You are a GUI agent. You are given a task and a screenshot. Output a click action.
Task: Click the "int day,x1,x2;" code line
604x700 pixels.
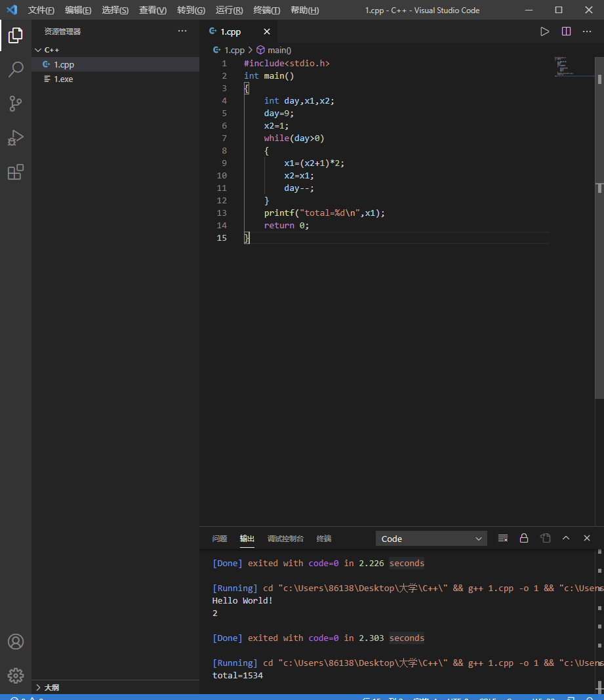click(299, 101)
